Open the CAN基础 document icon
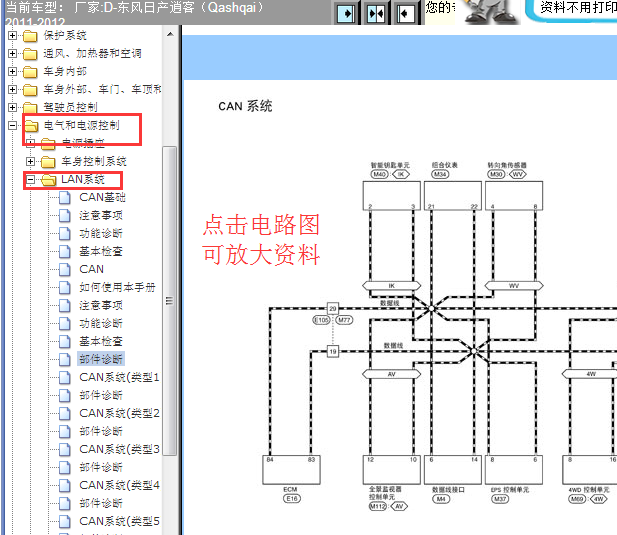 [65, 197]
